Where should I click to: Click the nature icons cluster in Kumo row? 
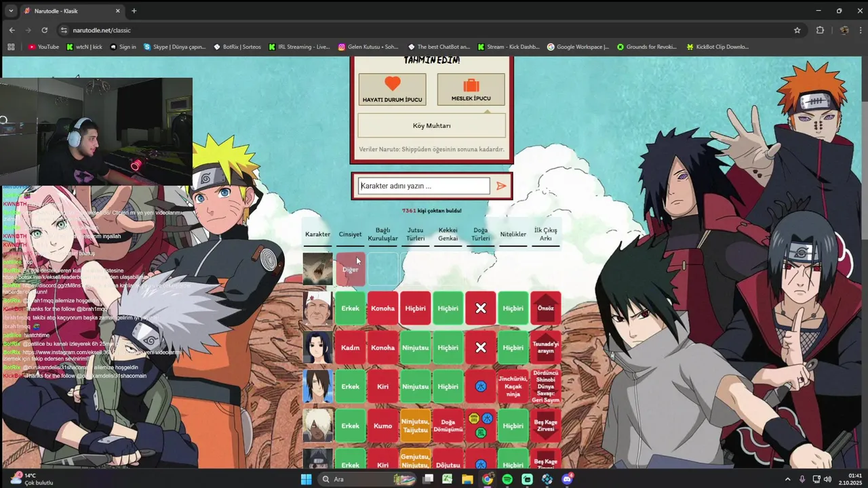[480, 426]
